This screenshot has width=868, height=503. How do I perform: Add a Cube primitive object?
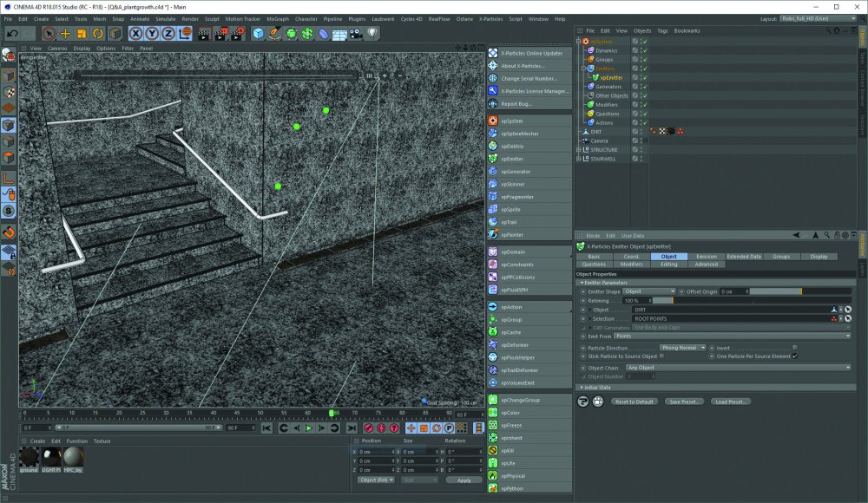[258, 34]
